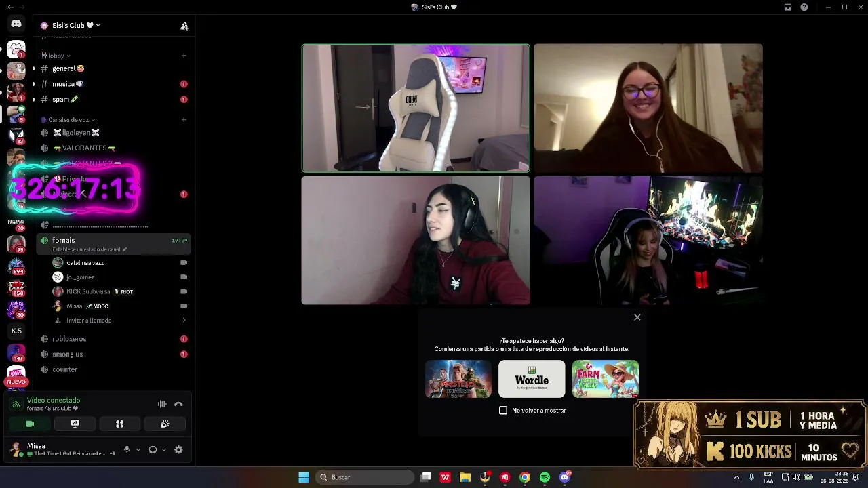This screenshot has height=488, width=868.
Task: Focus the empty gaming chair video tile
Action: click(x=416, y=108)
